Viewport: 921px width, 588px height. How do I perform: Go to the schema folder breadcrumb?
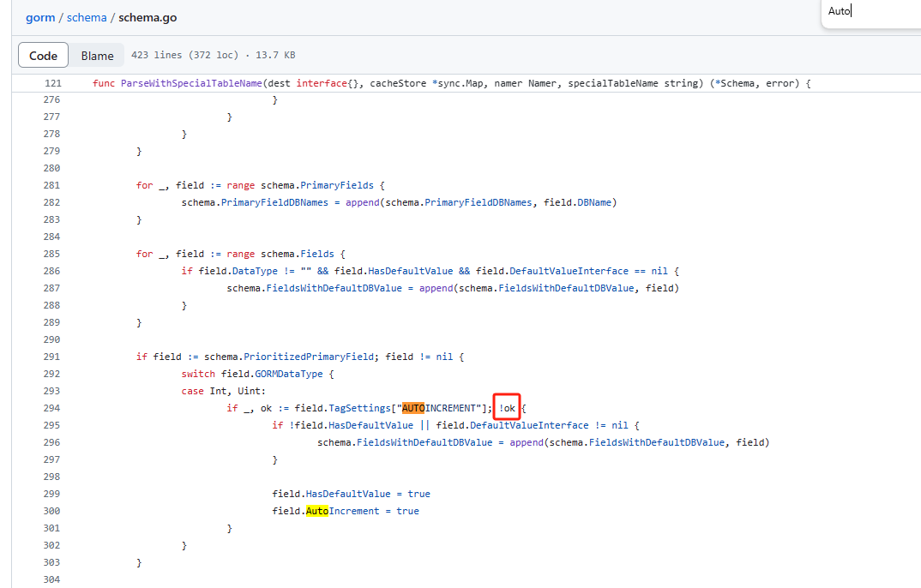[86, 17]
